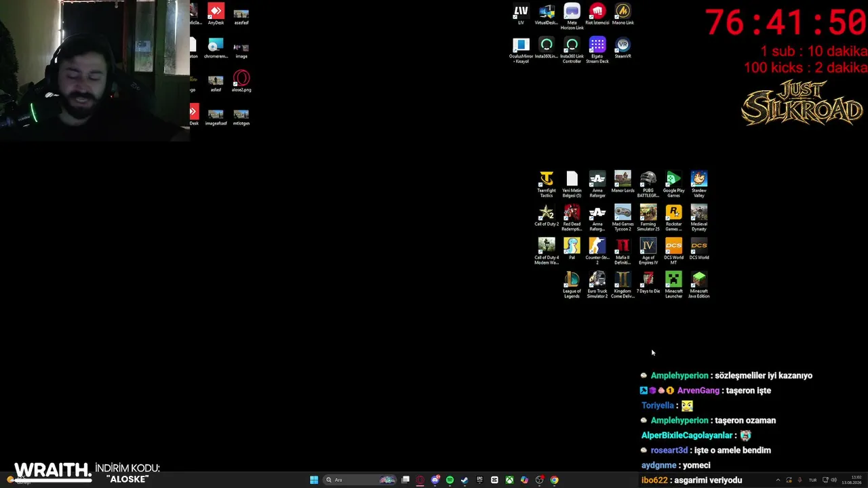Screen dimensions: 868x488
Task: Open Steam from the taskbar
Action: [465, 480]
